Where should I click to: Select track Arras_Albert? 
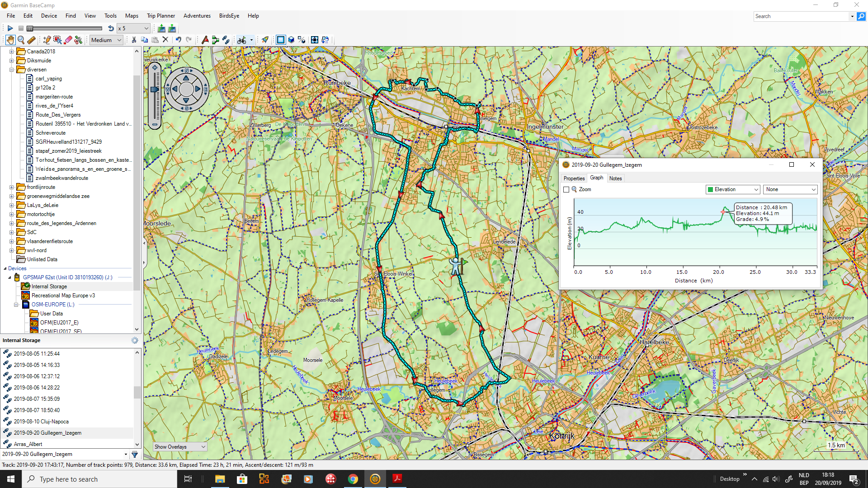[x=28, y=444]
